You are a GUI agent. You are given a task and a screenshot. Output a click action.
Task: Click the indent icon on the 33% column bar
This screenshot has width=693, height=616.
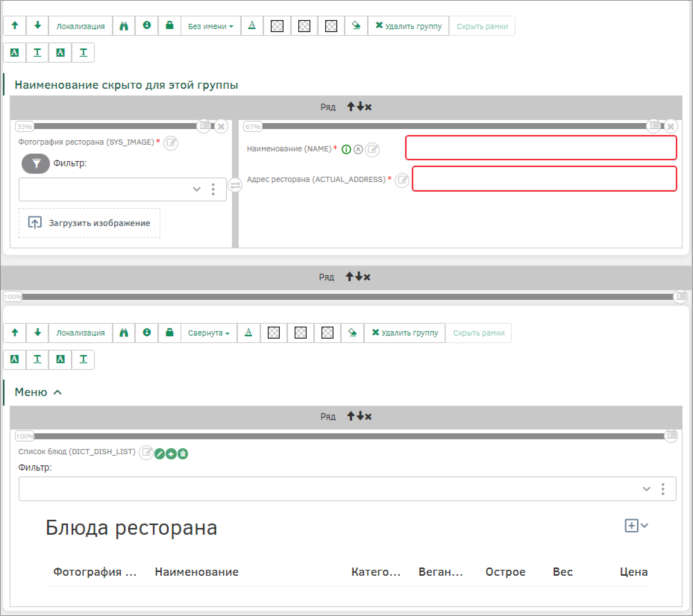(204, 126)
